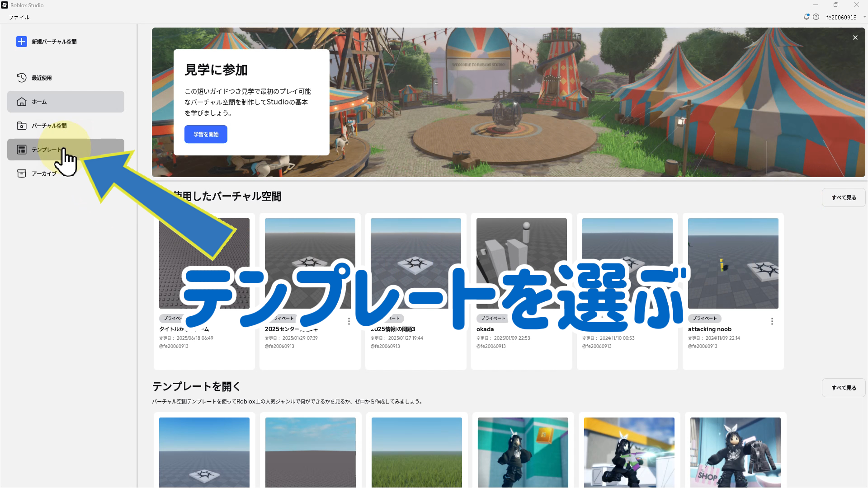
Task: Open three-dot menu on attacking noob card
Action: (x=772, y=321)
